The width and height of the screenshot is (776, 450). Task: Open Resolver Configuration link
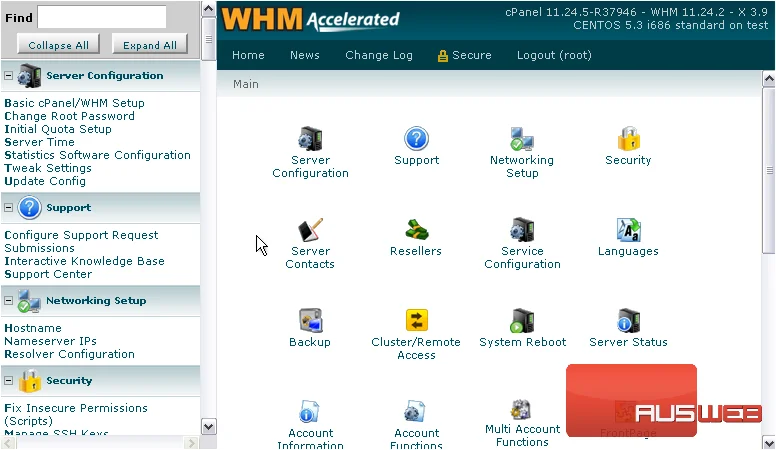[x=69, y=354]
